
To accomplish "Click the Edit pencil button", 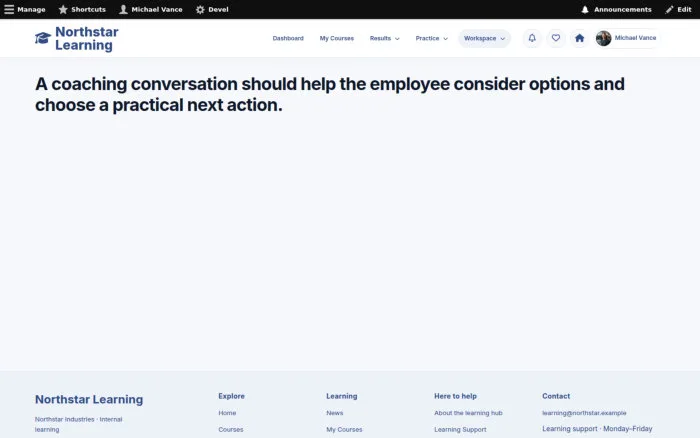I will [x=678, y=9].
